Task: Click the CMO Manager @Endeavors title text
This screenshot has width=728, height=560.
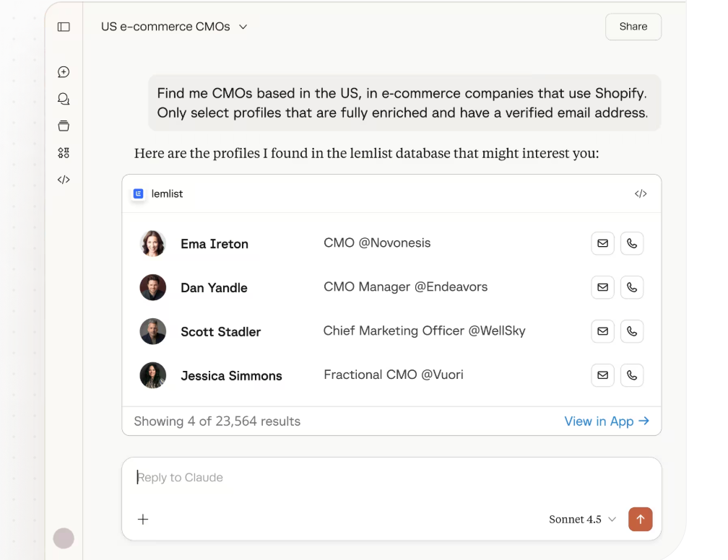Action: (x=405, y=286)
